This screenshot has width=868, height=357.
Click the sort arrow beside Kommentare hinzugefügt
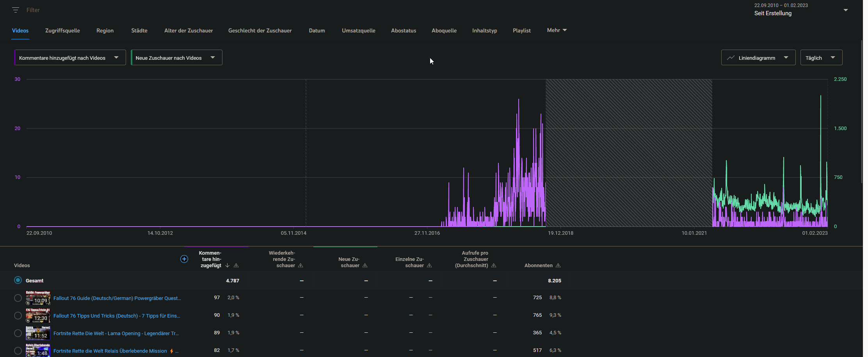pyautogui.click(x=228, y=266)
